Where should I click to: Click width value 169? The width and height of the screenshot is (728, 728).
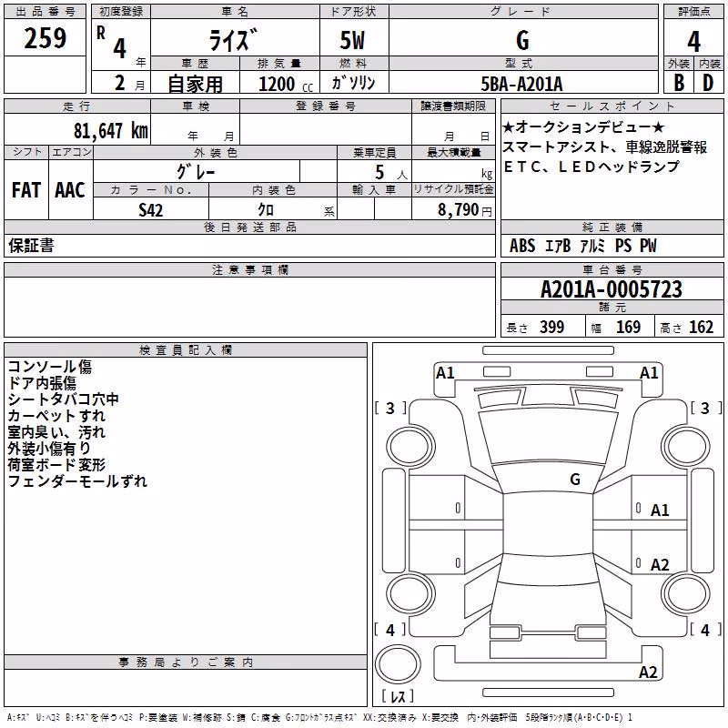point(628,328)
